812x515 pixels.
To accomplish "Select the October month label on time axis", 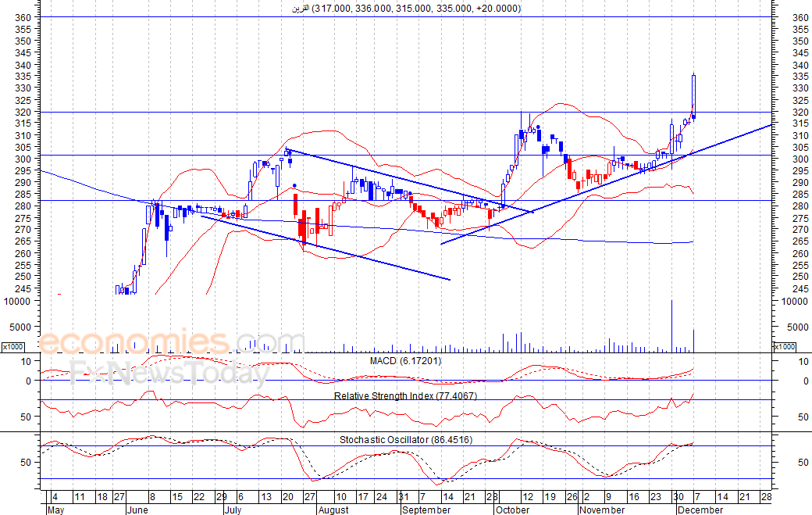I will click(511, 510).
